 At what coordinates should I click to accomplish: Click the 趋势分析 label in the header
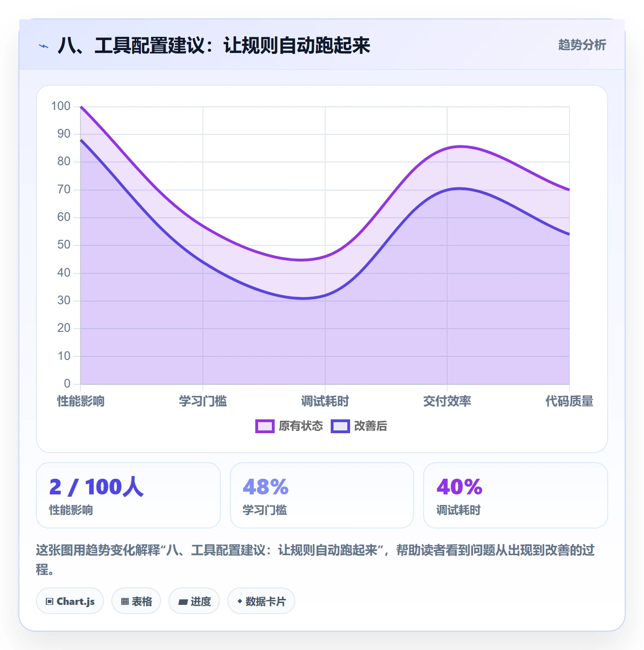pyautogui.click(x=582, y=45)
